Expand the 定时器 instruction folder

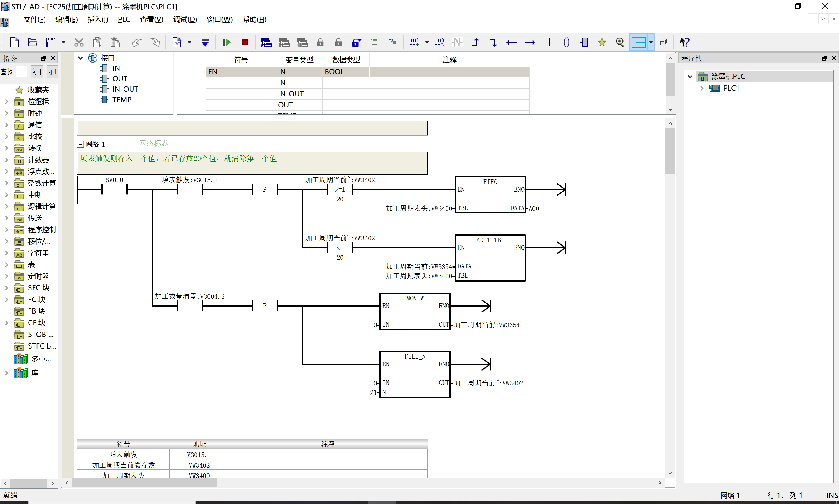[6, 276]
